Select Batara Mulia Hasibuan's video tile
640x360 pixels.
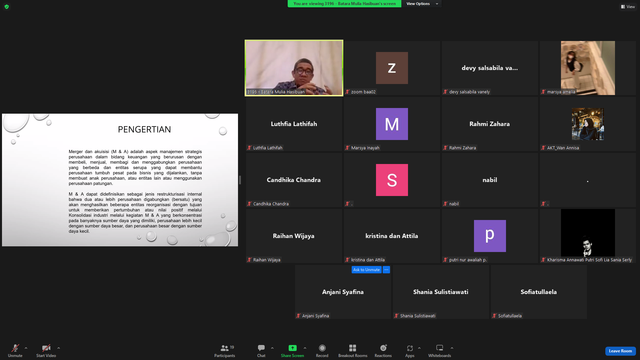(x=294, y=68)
